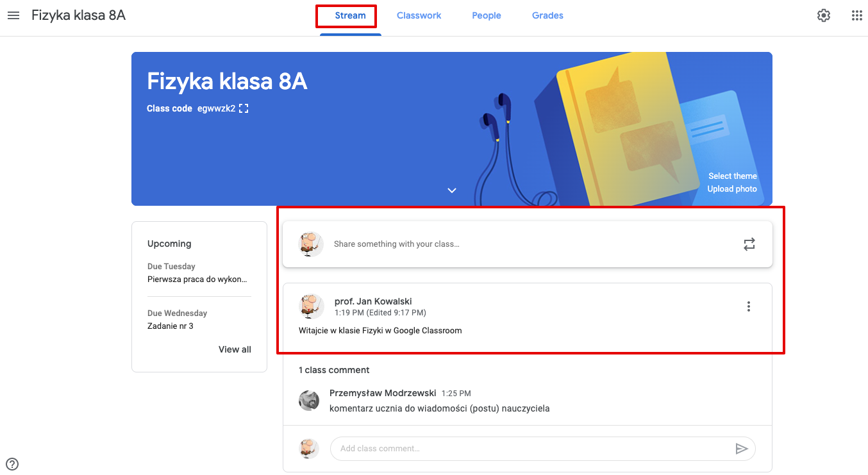The image size is (868, 475).
Task: Open the main hamburger menu
Action: pos(13,15)
